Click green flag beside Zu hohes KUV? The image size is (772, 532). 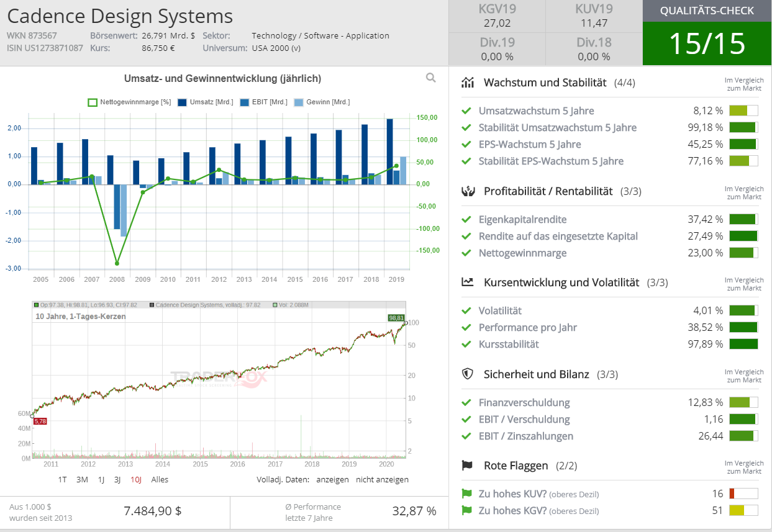[x=466, y=494]
